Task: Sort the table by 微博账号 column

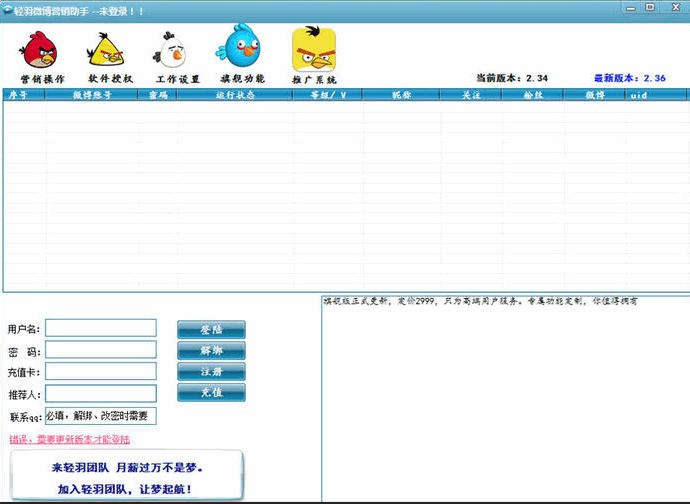Action: [x=92, y=96]
